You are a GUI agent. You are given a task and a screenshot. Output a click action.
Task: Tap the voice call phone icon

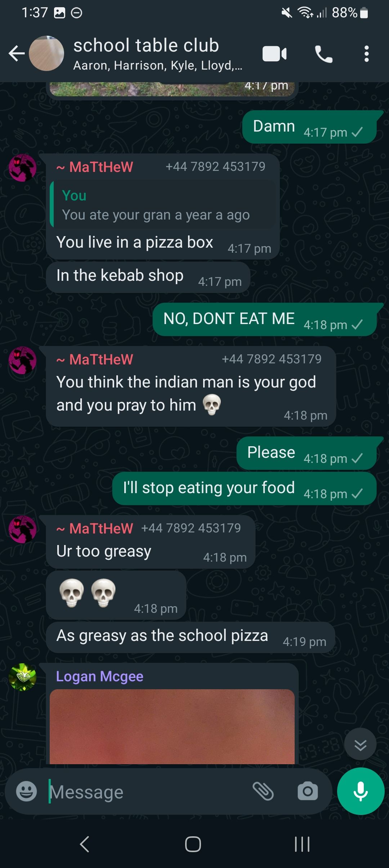pyautogui.click(x=323, y=54)
